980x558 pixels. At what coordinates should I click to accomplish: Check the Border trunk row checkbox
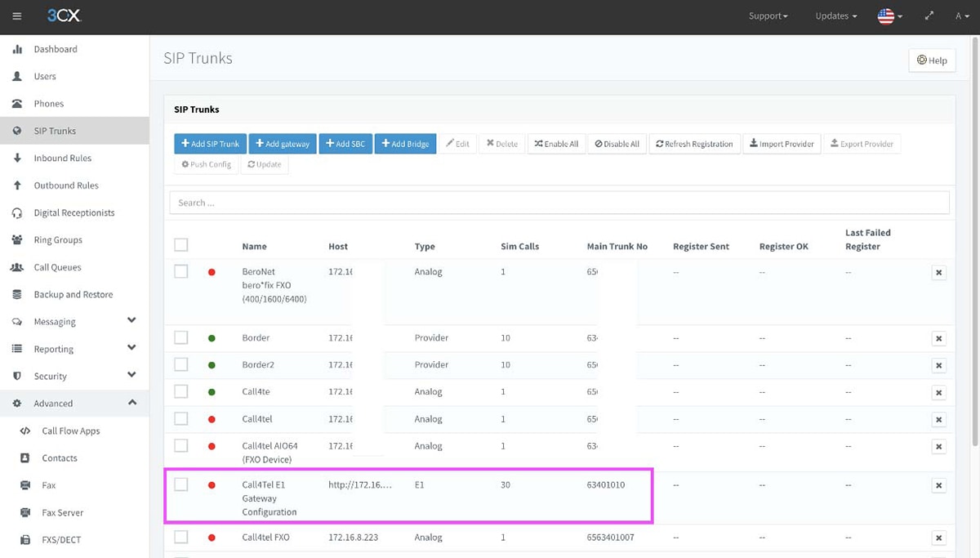click(181, 337)
